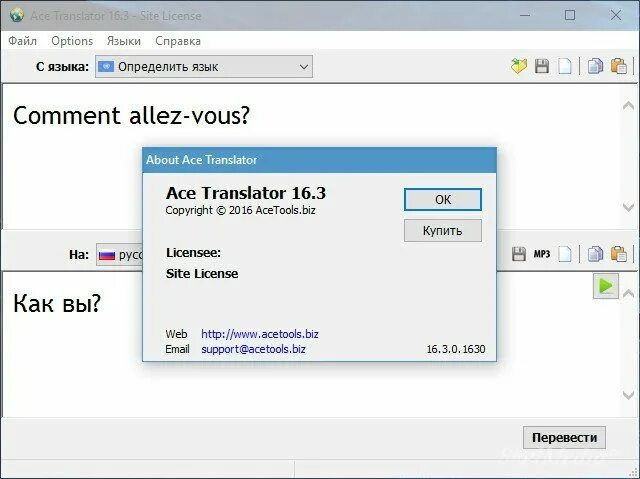The image size is (640, 479).
Task: Clear translation with the lower blank page icon
Action: click(565, 254)
